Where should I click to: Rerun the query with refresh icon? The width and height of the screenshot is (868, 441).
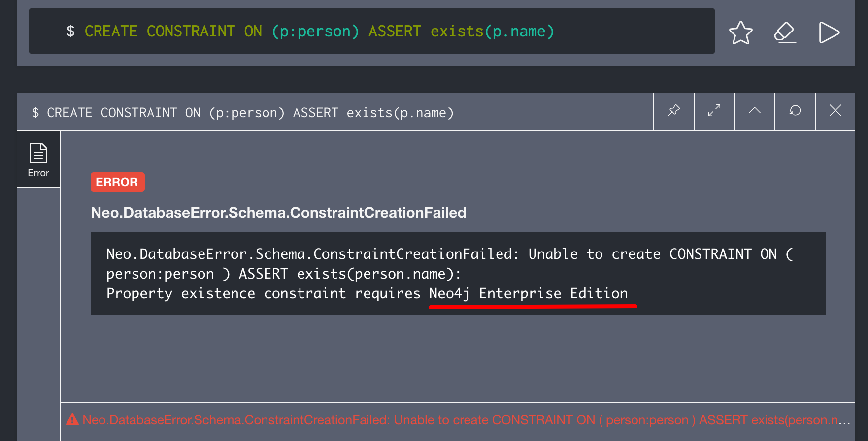(x=795, y=111)
